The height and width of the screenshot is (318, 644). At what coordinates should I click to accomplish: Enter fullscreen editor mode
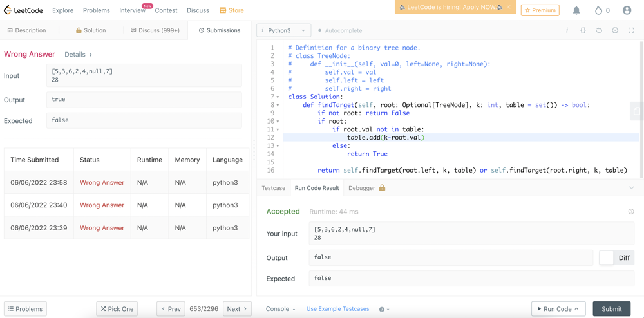click(x=631, y=30)
